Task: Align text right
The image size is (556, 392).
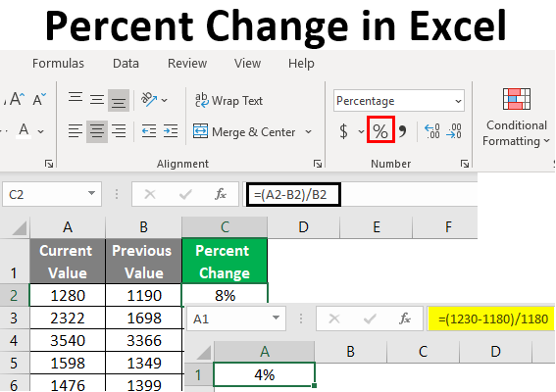Action: [x=119, y=130]
